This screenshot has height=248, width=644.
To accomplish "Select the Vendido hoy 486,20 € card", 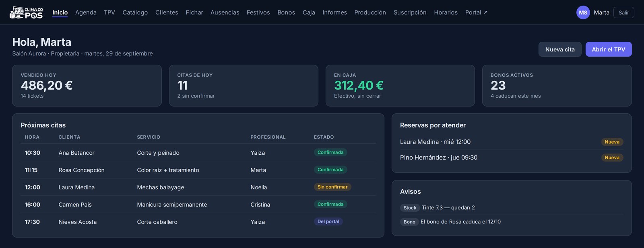I will click(87, 86).
